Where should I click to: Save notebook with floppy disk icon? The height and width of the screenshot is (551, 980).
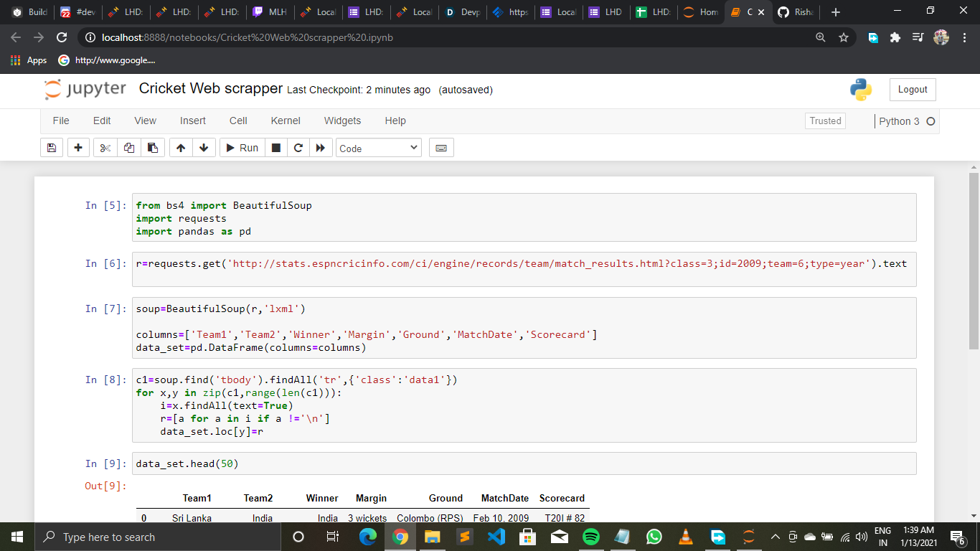click(x=51, y=148)
